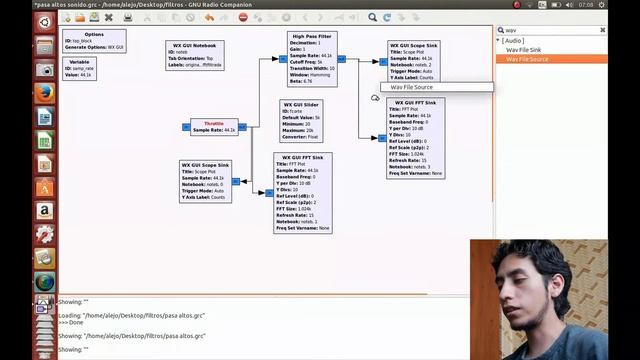The width and height of the screenshot is (640, 360).
Task: Click the Throttle block output port
Action: 242,127
